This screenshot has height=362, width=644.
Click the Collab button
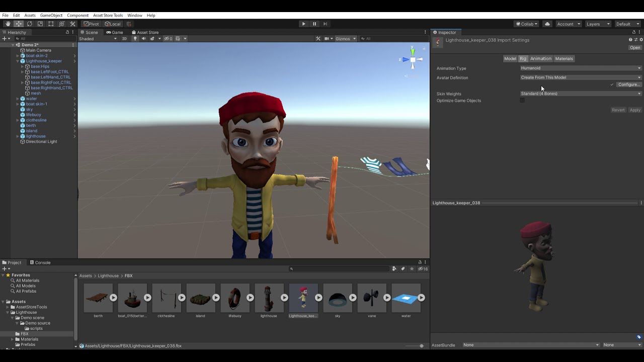click(527, 24)
